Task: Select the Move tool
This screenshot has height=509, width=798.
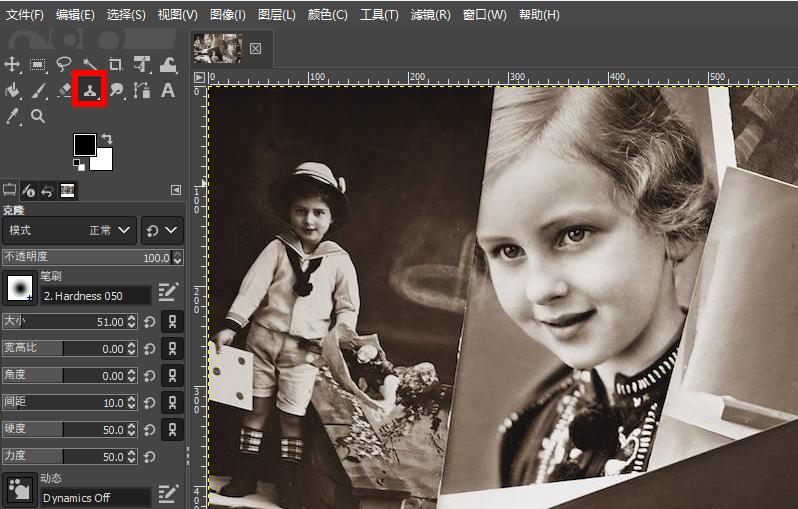Action: click(x=12, y=64)
